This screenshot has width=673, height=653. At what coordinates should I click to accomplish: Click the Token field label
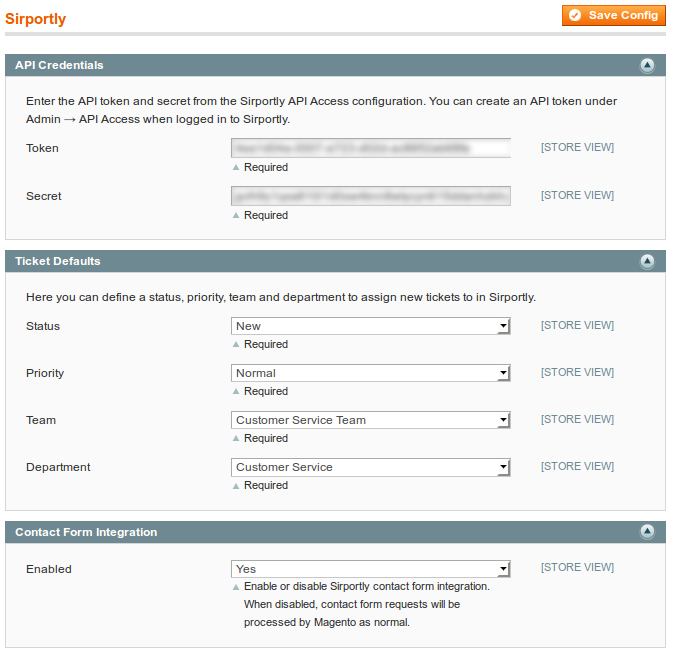click(x=42, y=148)
